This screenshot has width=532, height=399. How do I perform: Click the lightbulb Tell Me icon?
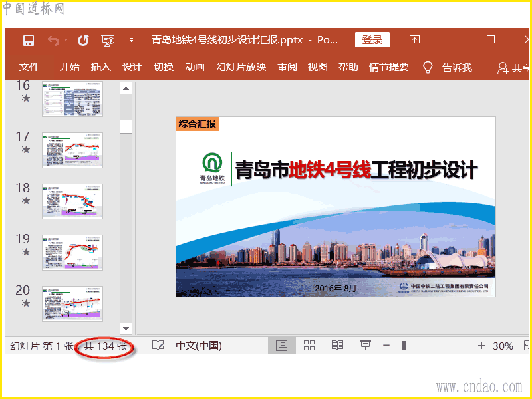pos(428,68)
